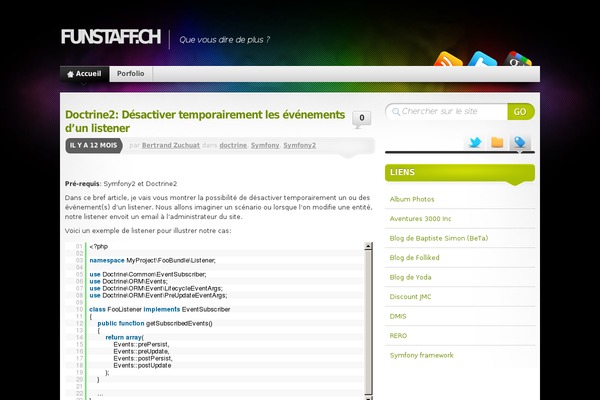Click the 'use Doctrine\ORM\Event\PreUpdateEventArgs;' line
600x400 pixels.
pyautogui.click(x=158, y=296)
